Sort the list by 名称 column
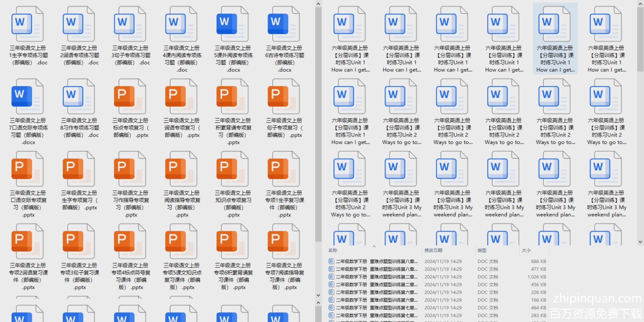Image resolution: width=644 pixels, height=322 pixels. click(x=333, y=251)
